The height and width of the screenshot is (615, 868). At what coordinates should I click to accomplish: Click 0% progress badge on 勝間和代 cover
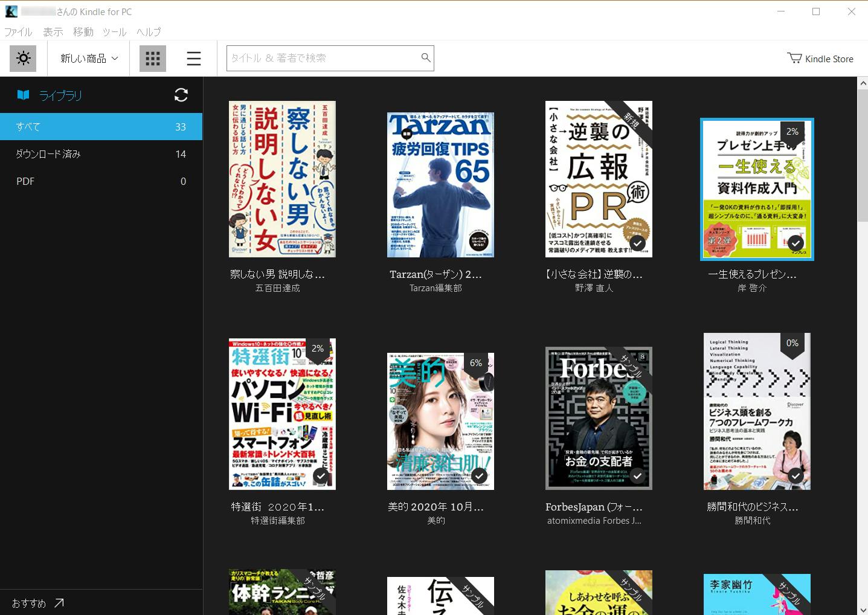pos(792,344)
